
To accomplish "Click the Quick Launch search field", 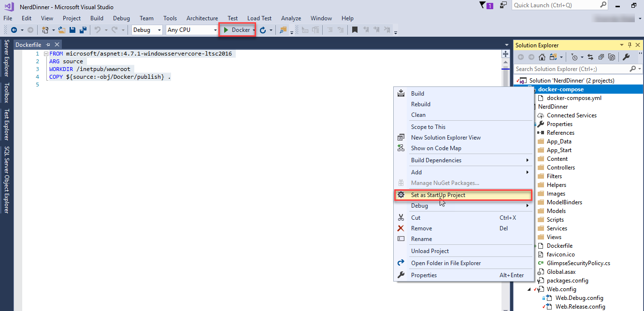I will (x=555, y=5).
